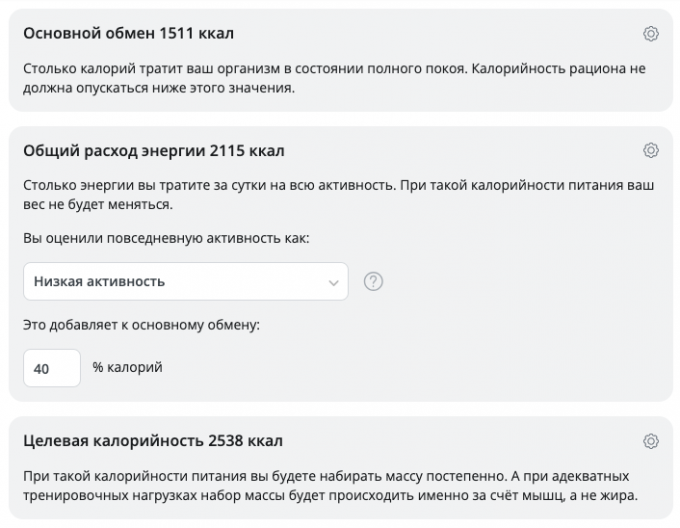Open the Низкая активность activity dropdown
The height and width of the screenshot is (528, 680).
[185, 282]
